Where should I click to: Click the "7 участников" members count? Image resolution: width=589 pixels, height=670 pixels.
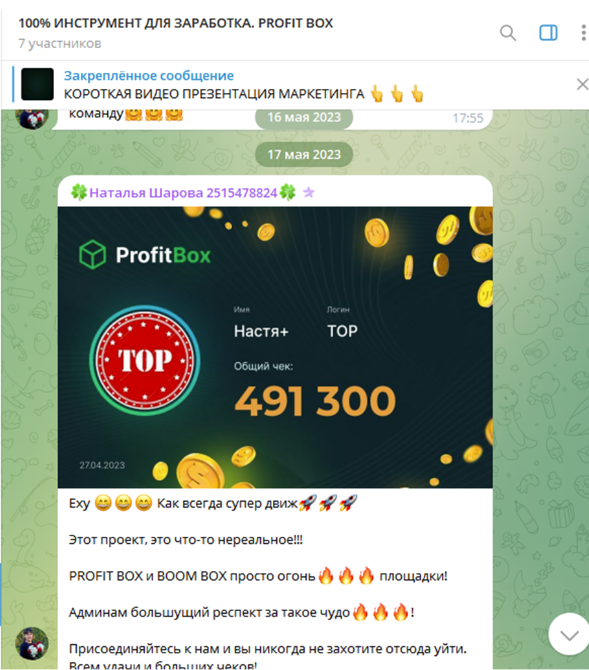point(60,44)
